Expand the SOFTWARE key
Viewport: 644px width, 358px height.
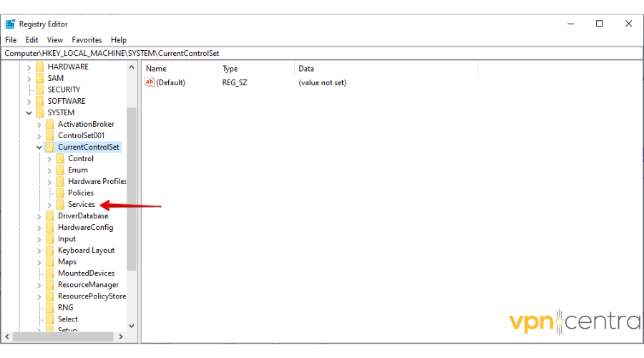coord(29,102)
